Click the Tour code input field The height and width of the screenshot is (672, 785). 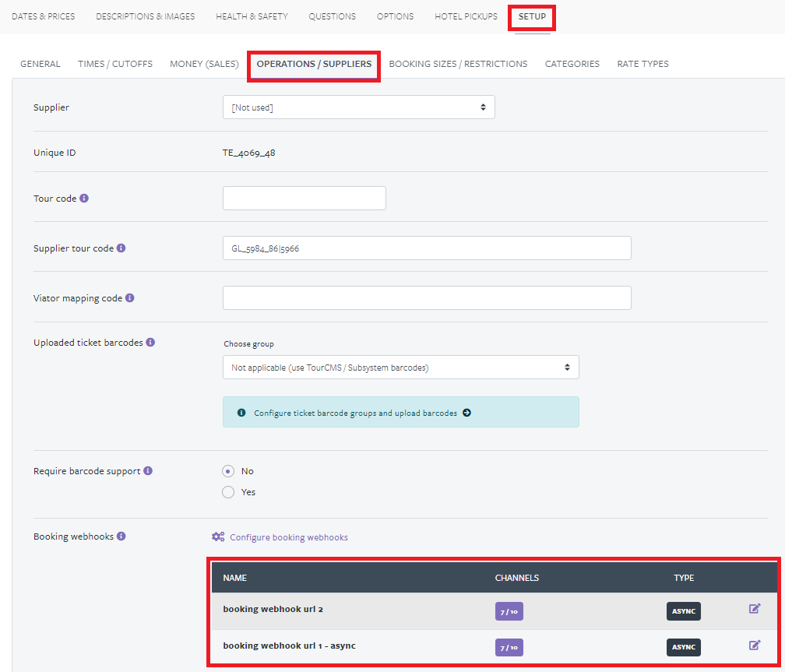click(304, 199)
